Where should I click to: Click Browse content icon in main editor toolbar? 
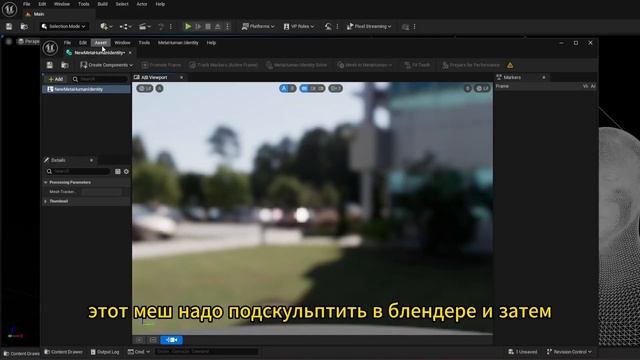[x=24, y=27]
